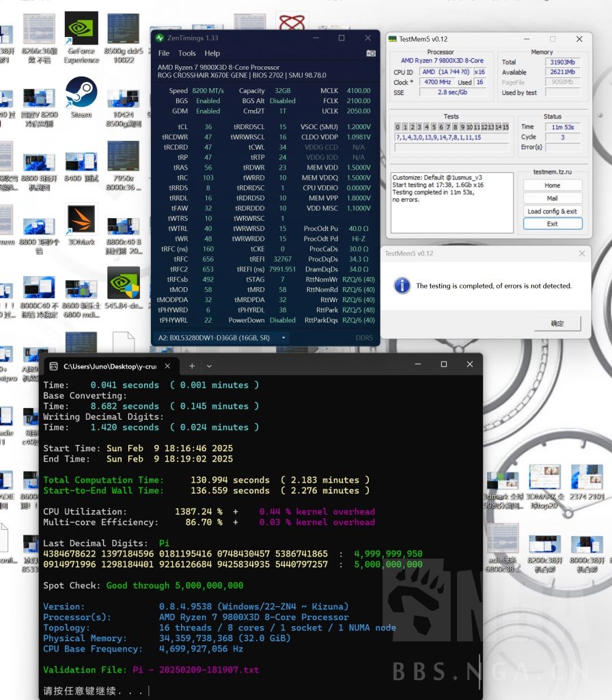Take a screenshot with ZenTimings camera icon
612x700 pixels.
371,53
